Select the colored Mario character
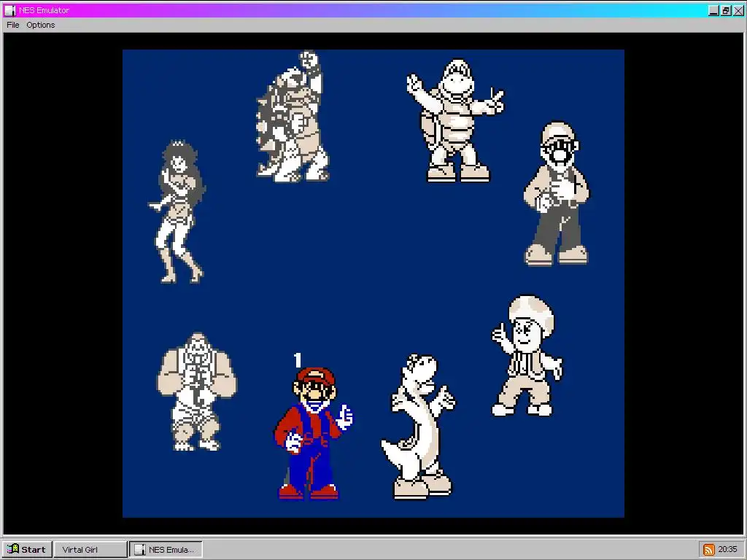 coord(313,433)
